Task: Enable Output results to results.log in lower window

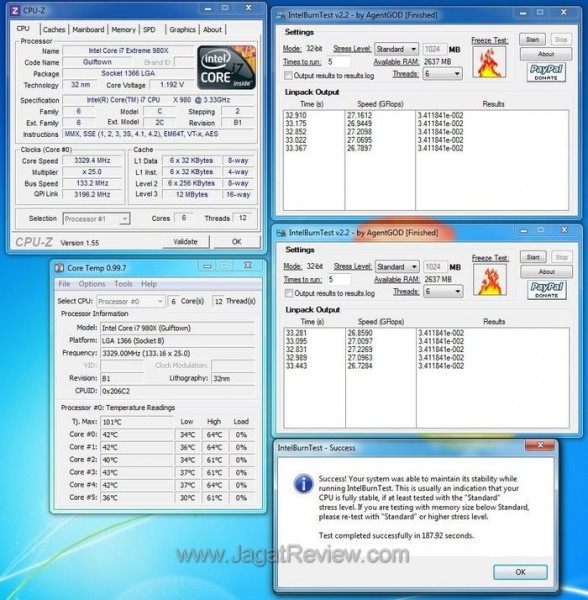Action: pyautogui.click(x=289, y=293)
